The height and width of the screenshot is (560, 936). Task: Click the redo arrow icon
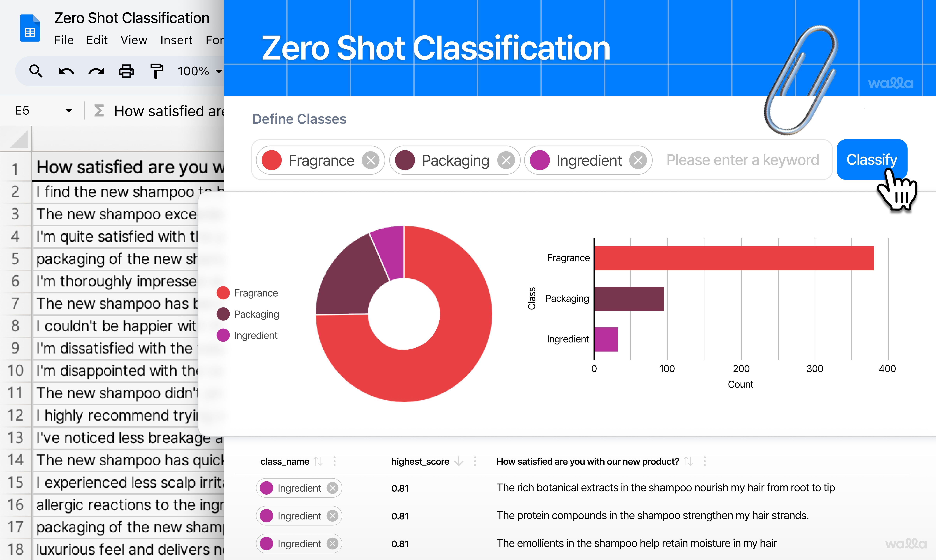96,71
